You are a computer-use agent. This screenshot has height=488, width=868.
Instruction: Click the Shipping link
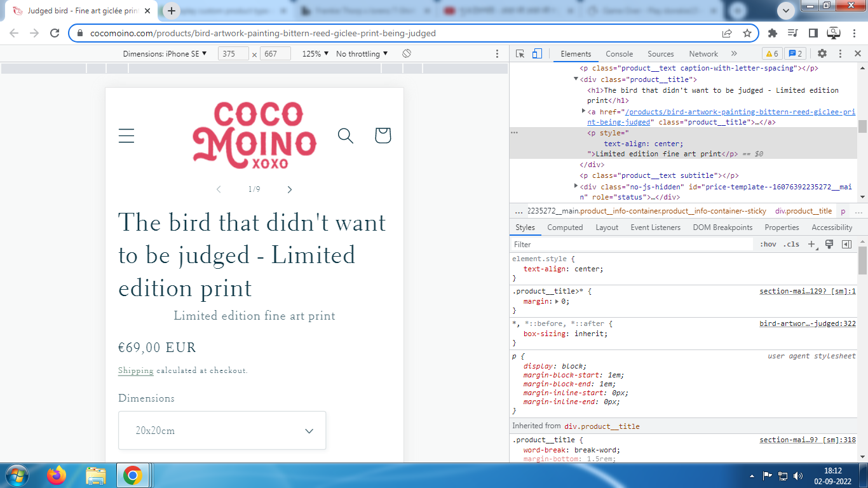135,370
